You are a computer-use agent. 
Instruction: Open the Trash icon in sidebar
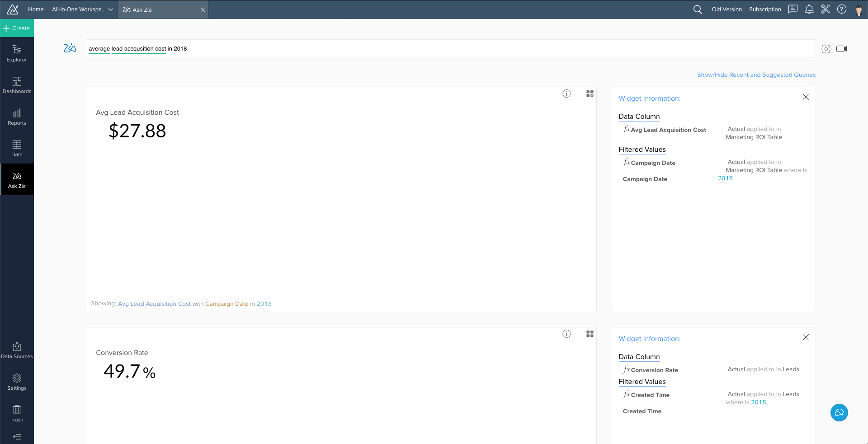17,413
